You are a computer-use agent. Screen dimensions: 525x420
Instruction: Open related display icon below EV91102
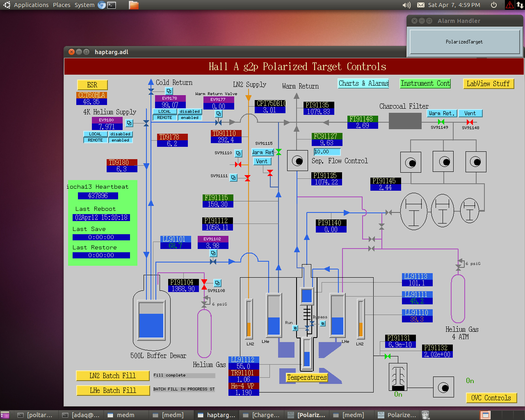[x=213, y=253]
